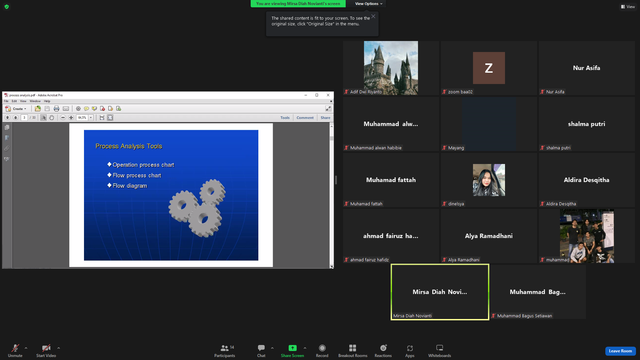Click the Acrobat vertical scrollbar
This screenshot has width=640, height=360.
click(x=331, y=195)
